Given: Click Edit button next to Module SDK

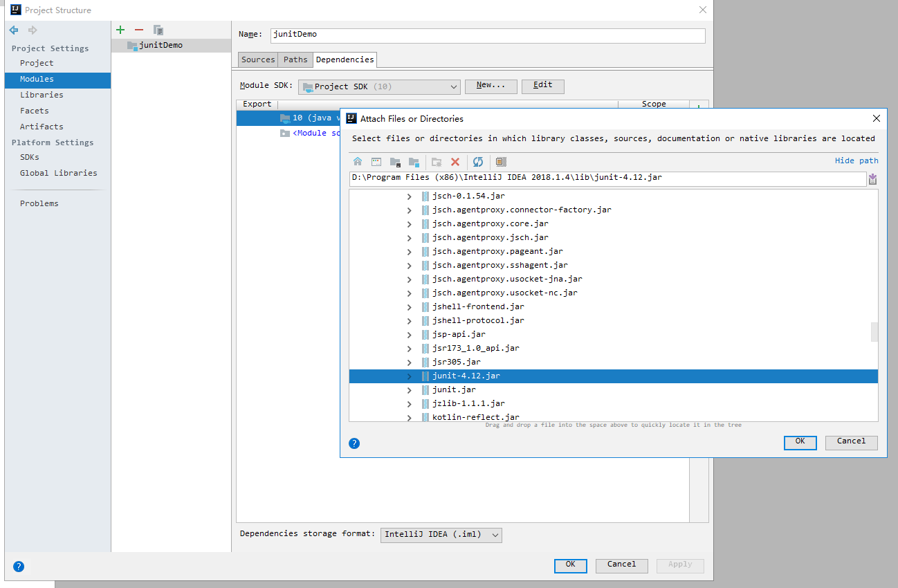Looking at the screenshot, I should pos(543,86).
